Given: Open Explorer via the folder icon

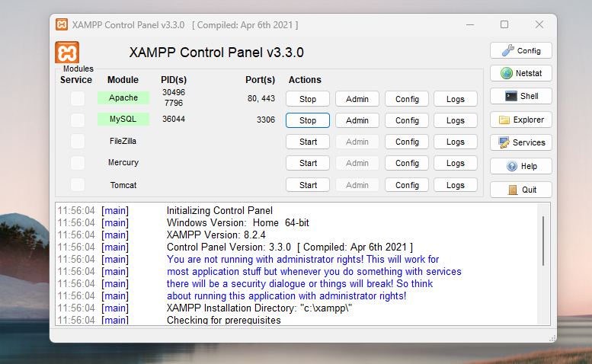Looking at the screenshot, I should [x=504, y=120].
